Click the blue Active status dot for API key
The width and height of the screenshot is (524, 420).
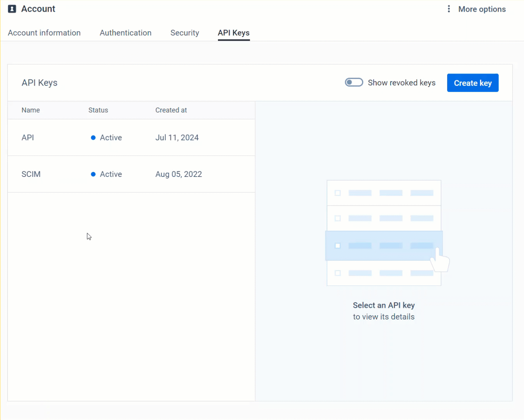point(93,138)
